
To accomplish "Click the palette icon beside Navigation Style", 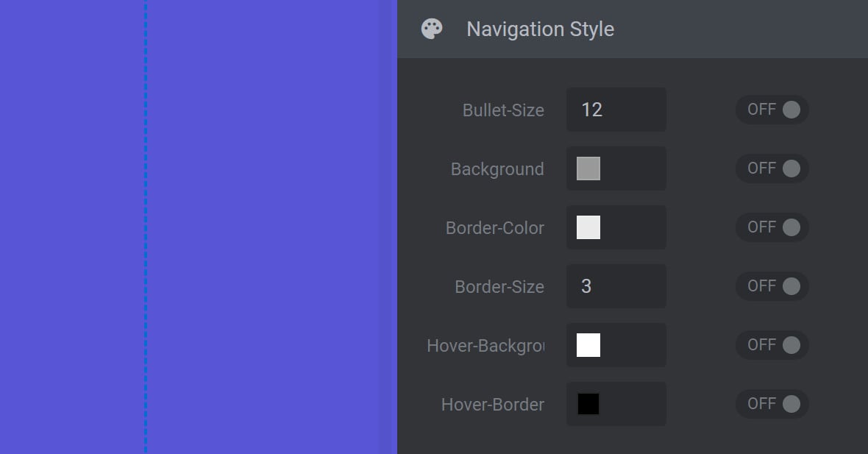I will [x=432, y=29].
